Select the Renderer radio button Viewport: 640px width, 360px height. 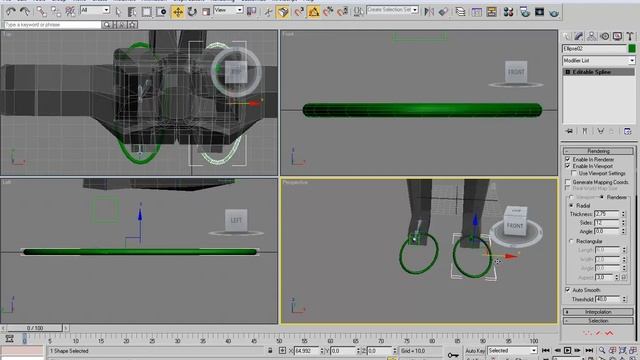click(x=602, y=197)
